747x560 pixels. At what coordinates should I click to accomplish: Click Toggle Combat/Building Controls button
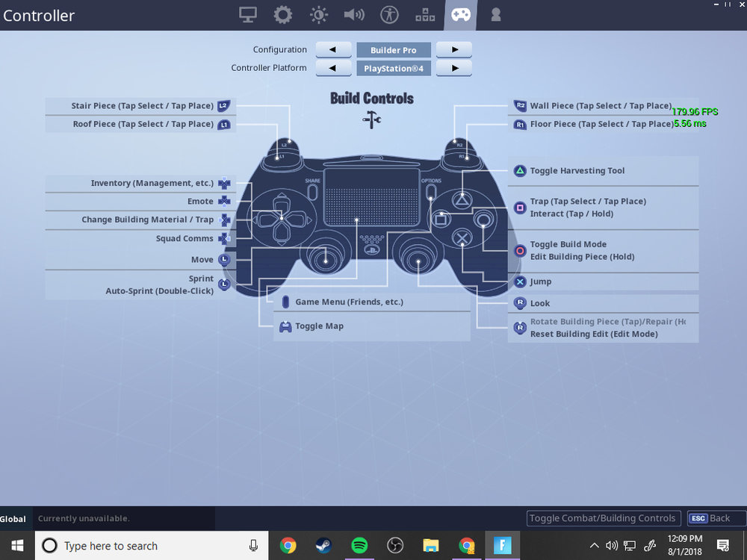point(603,518)
